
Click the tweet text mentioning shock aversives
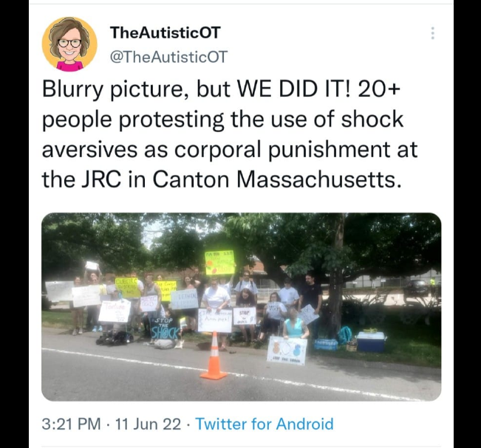(230, 134)
